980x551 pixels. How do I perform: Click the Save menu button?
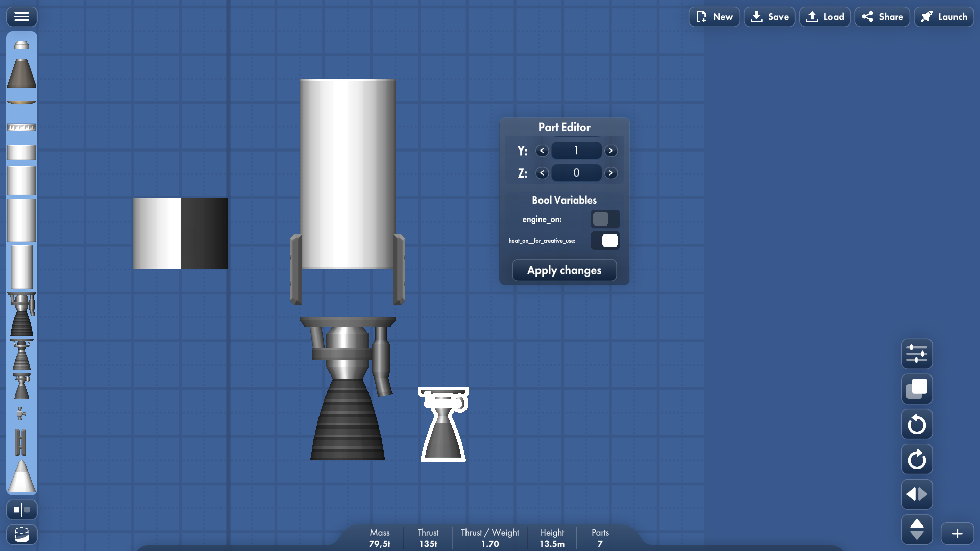pyautogui.click(x=769, y=17)
